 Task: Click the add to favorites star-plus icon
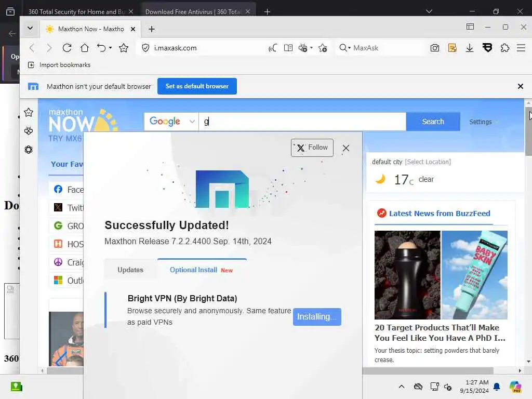[323, 48]
